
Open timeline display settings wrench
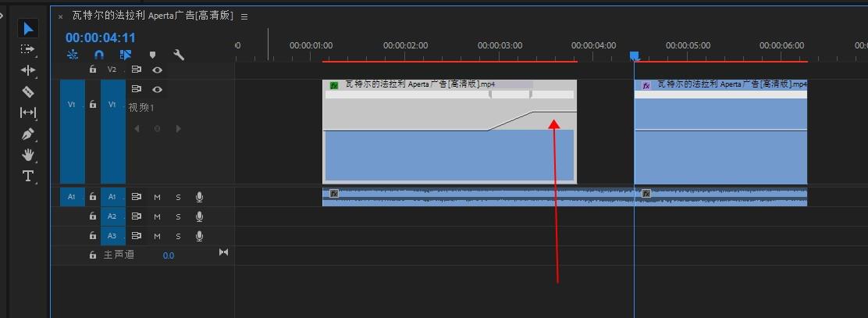coord(179,55)
